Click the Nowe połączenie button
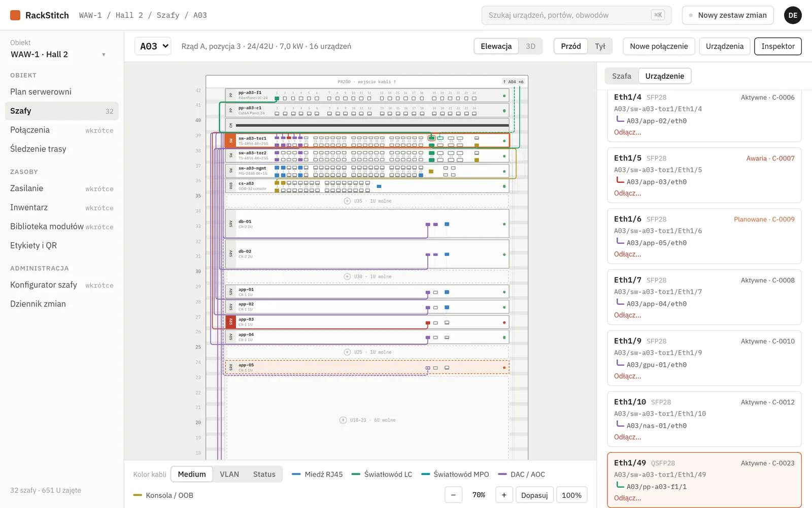812x508 pixels. tap(659, 46)
